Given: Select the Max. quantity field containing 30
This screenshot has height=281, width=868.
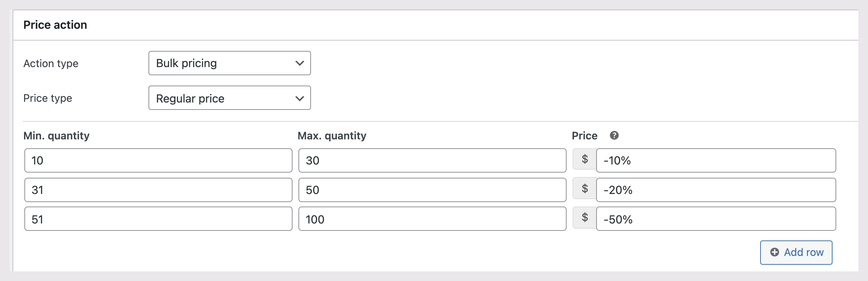Looking at the screenshot, I should point(432,160).
